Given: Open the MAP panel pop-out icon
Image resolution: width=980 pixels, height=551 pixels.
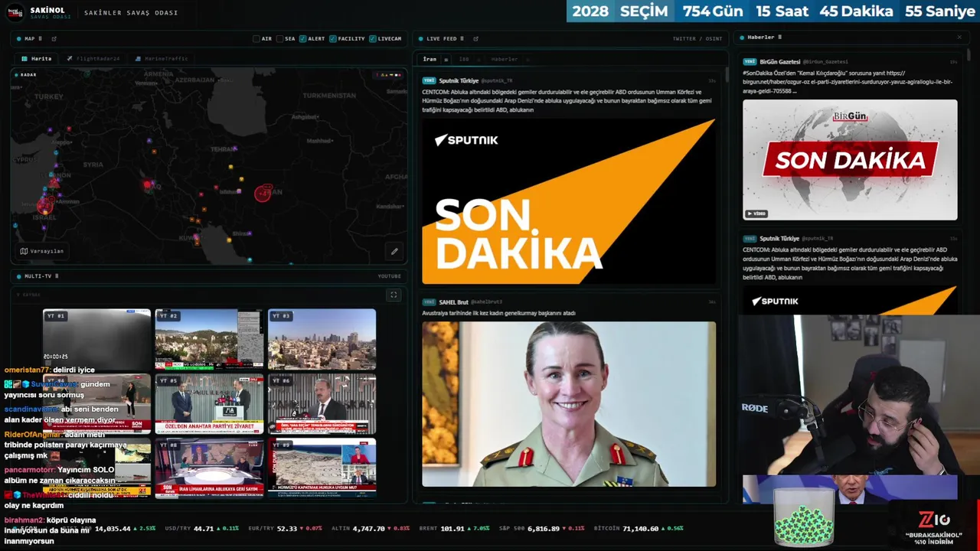Looking at the screenshot, I should pyautogui.click(x=54, y=38).
